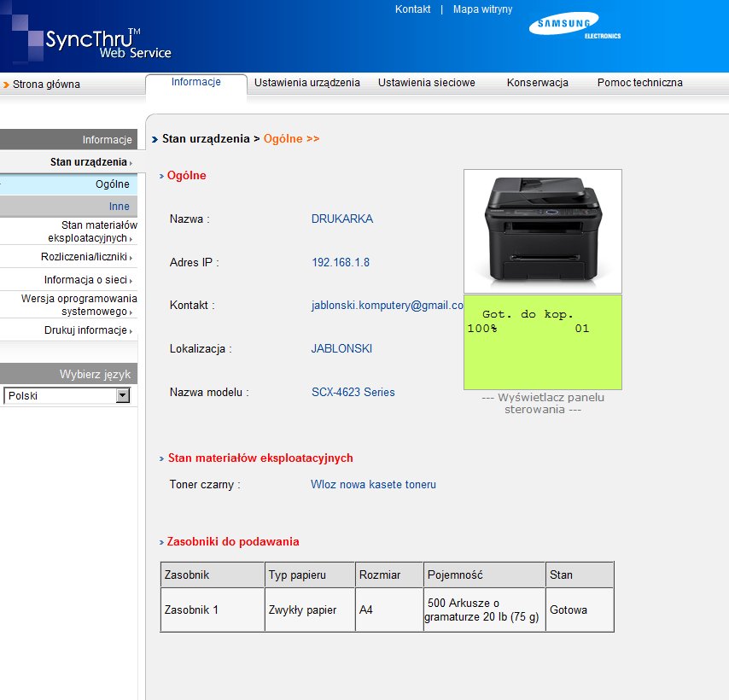Click the Toner czarny label
This screenshot has width=729, height=700.
pyautogui.click(x=205, y=484)
